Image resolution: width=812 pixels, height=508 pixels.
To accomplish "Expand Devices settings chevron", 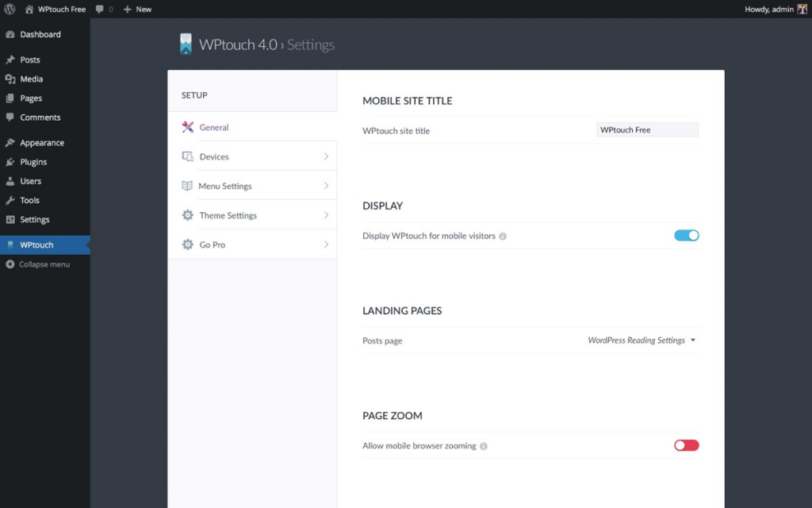I will [x=326, y=156].
